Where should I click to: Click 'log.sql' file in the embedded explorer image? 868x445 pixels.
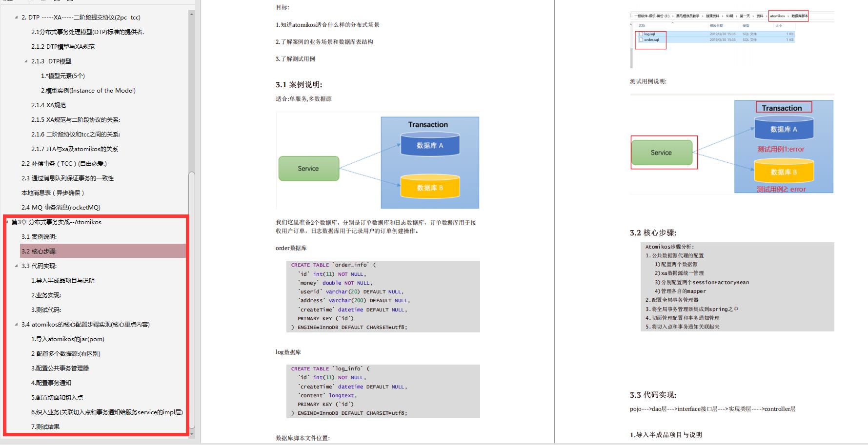click(649, 34)
